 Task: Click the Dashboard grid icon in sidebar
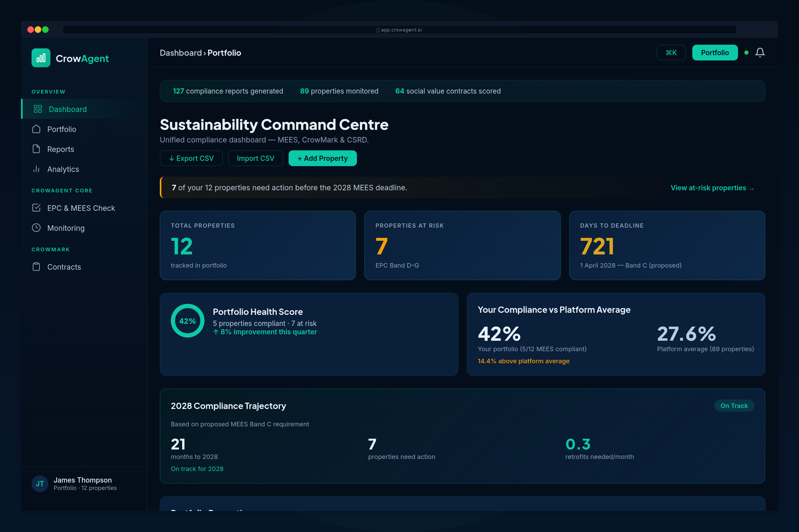pos(38,109)
